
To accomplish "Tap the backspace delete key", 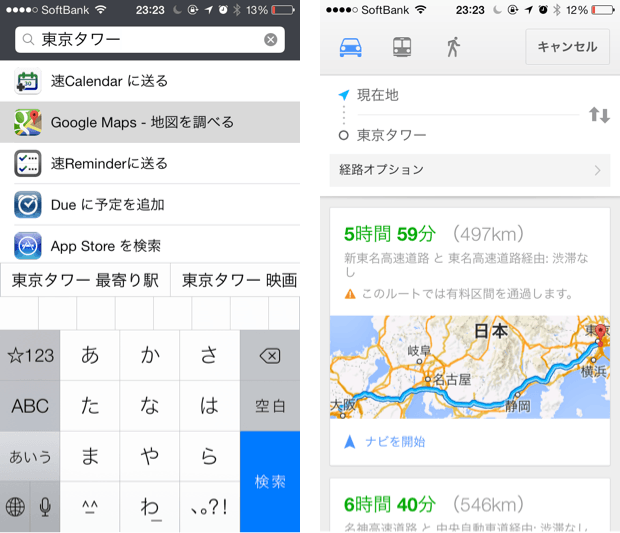I will pos(270,355).
